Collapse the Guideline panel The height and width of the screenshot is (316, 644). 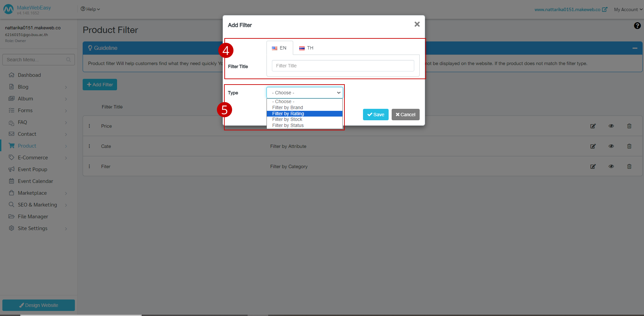[635, 48]
